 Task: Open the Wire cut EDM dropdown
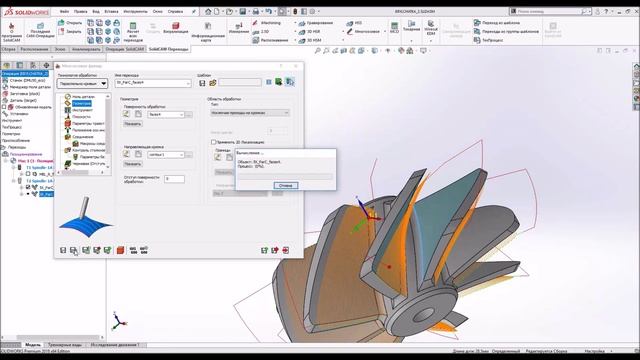point(431,41)
